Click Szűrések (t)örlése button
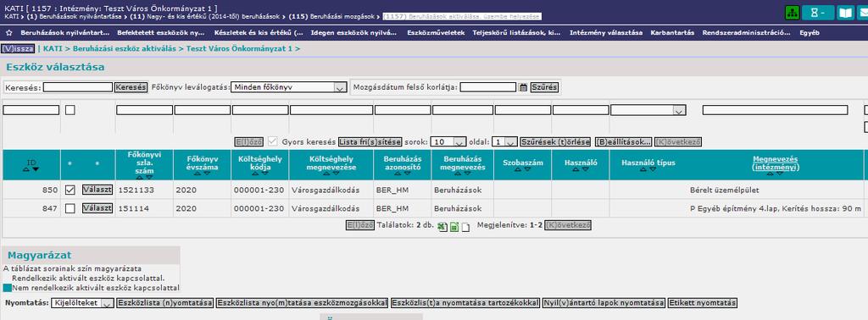 tap(555, 142)
